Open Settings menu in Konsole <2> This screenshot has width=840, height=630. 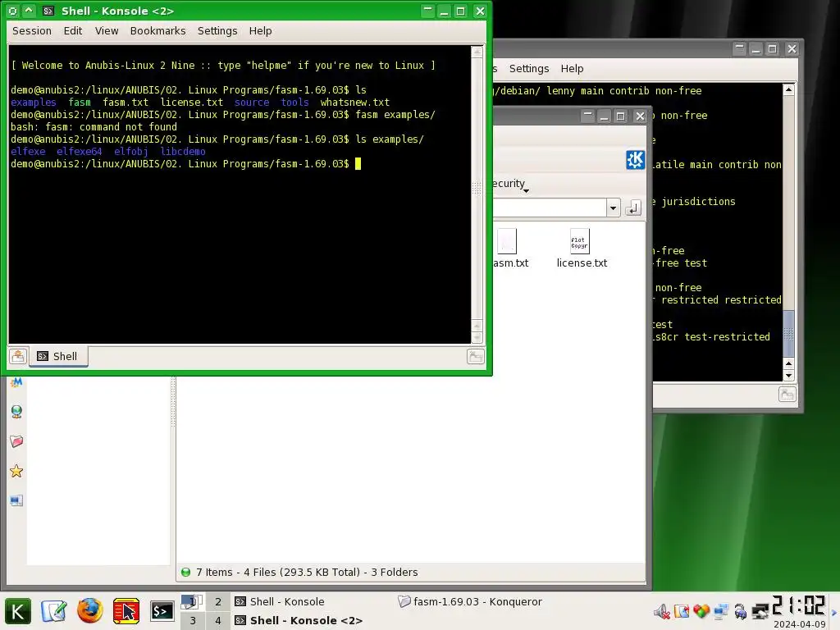click(x=217, y=31)
